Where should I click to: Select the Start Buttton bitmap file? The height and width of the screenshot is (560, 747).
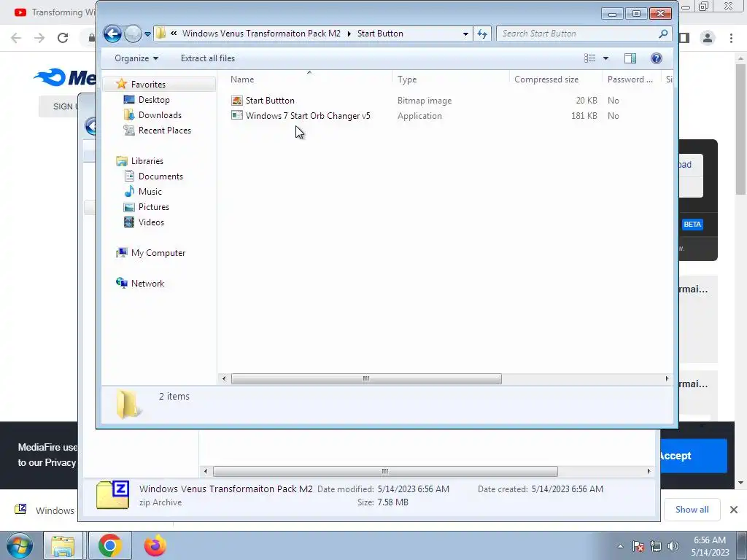[270, 101]
